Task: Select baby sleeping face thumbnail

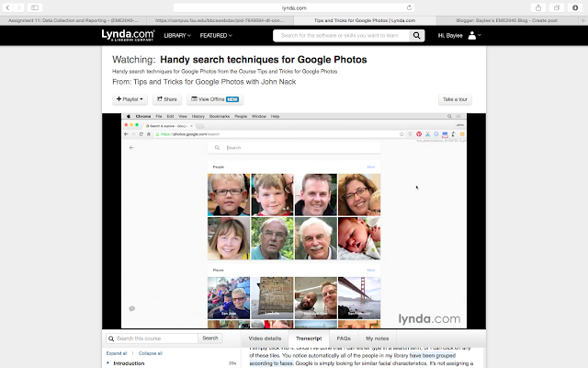Action: coord(359,238)
